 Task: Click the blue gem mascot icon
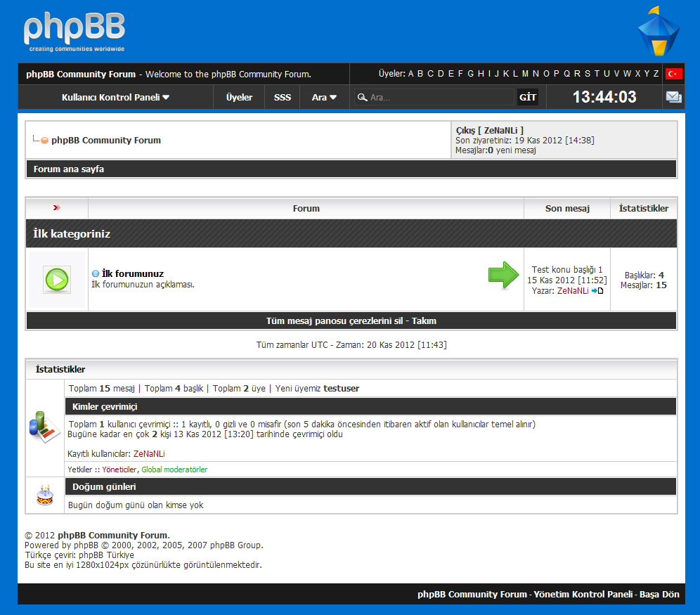pyautogui.click(x=659, y=31)
